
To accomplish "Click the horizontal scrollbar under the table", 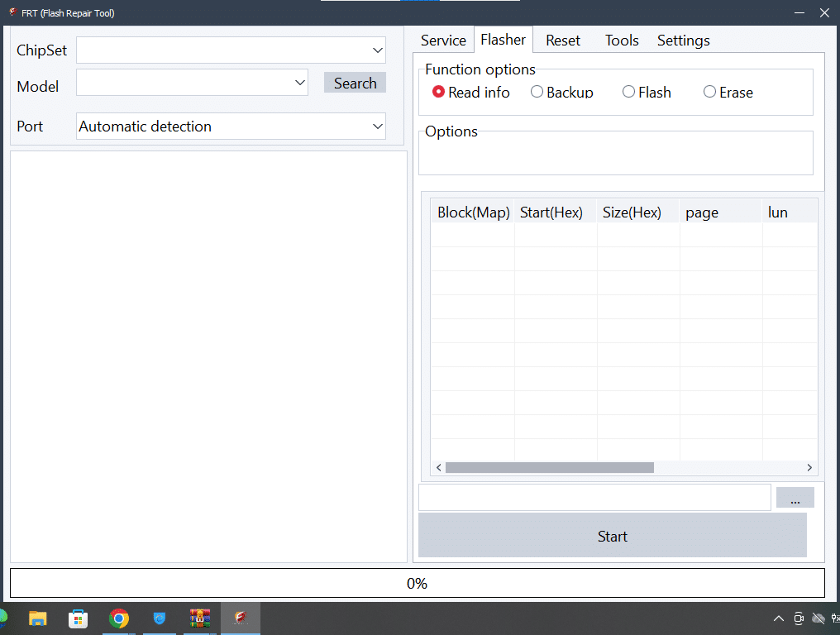I will [549, 468].
